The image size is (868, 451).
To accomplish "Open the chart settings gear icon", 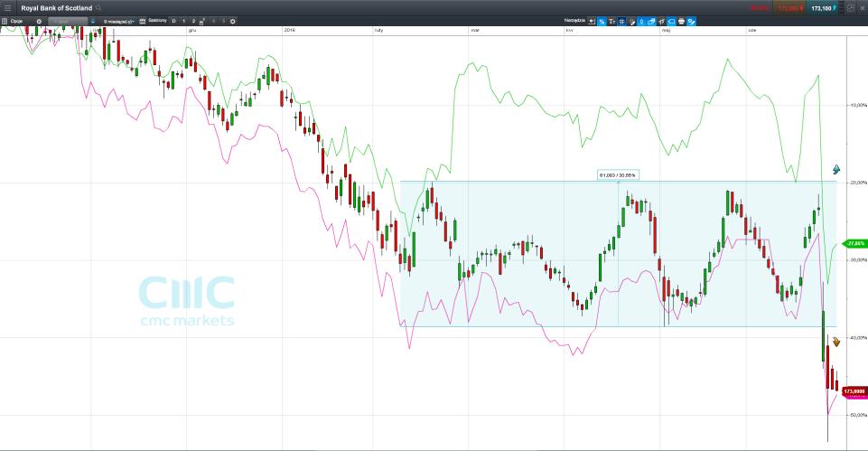I will [234, 21].
